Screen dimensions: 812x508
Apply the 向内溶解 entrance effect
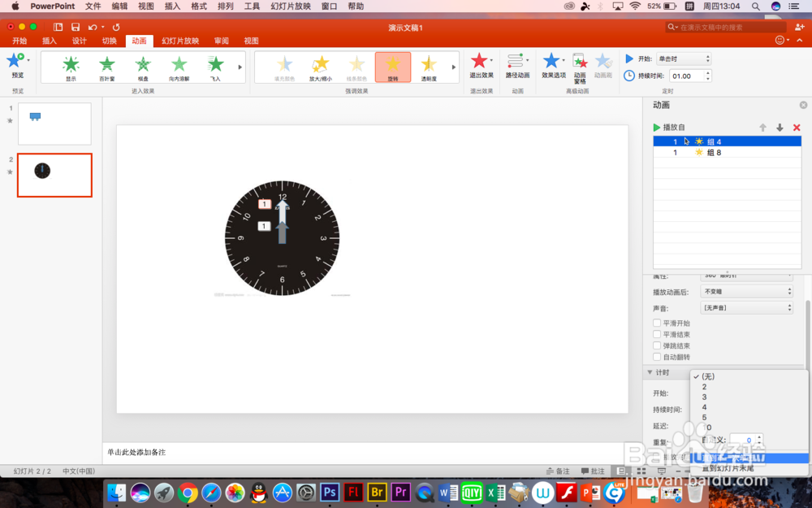pos(179,67)
